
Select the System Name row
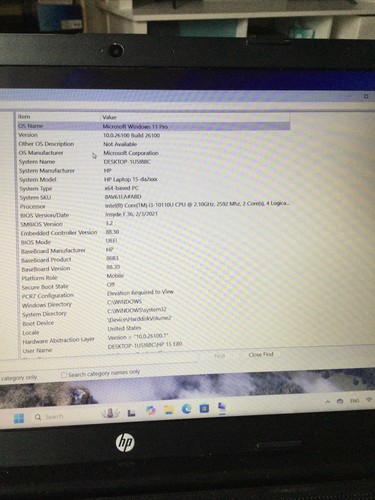click(x=37, y=162)
